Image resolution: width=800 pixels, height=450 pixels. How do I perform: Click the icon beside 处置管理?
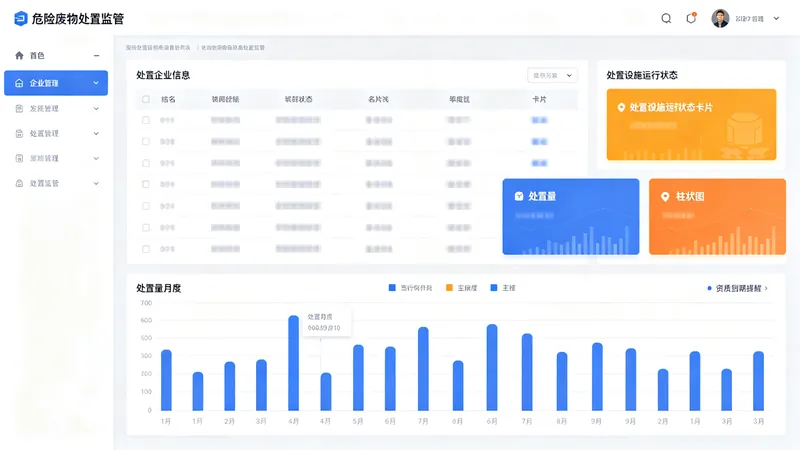(19, 133)
